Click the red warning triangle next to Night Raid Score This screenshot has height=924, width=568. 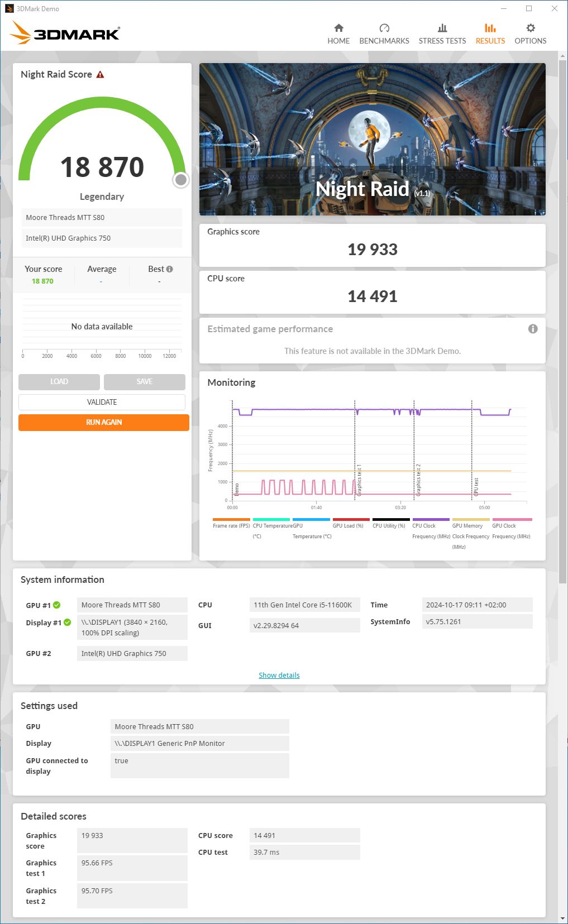click(x=101, y=74)
